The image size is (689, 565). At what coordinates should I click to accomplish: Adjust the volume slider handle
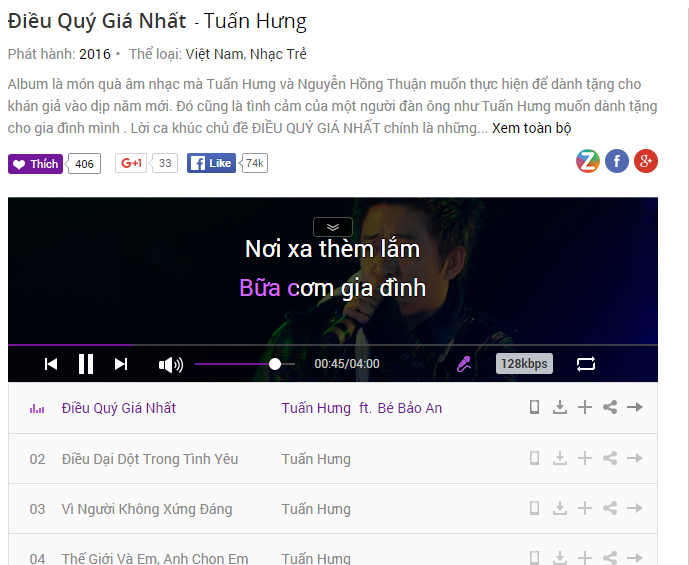[275, 364]
